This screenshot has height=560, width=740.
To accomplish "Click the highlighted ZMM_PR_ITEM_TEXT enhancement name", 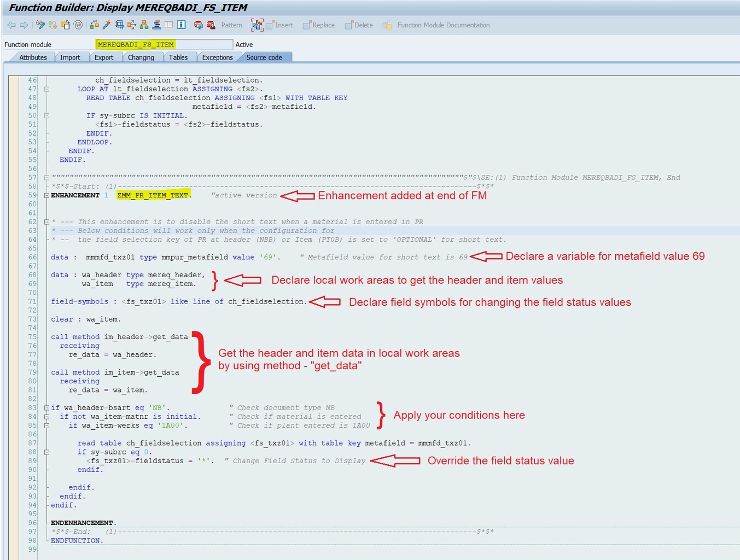I will click(x=154, y=195).
